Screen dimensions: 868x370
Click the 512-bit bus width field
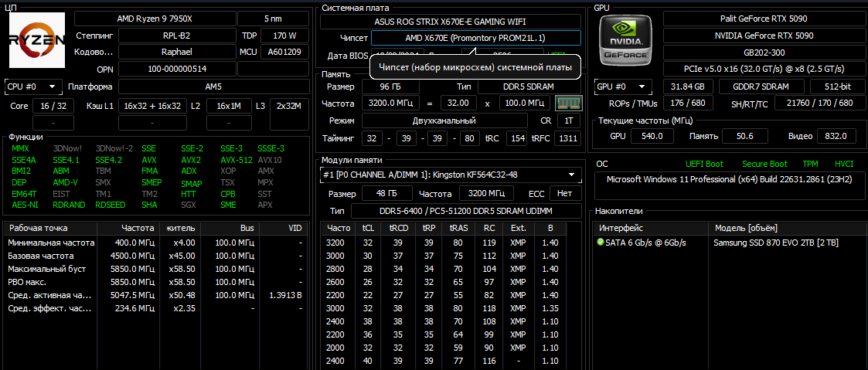click(x=836, y=87)
